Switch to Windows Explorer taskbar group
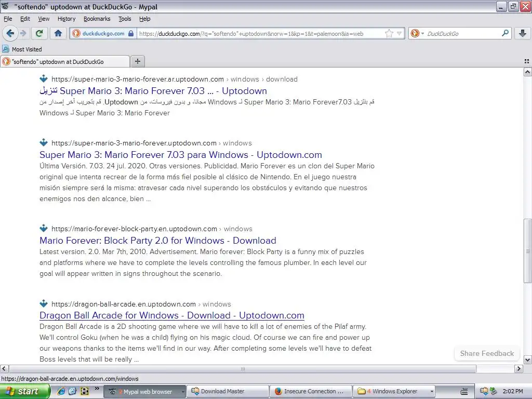This screenshot has width=532, height=399. tap(394, 392)
